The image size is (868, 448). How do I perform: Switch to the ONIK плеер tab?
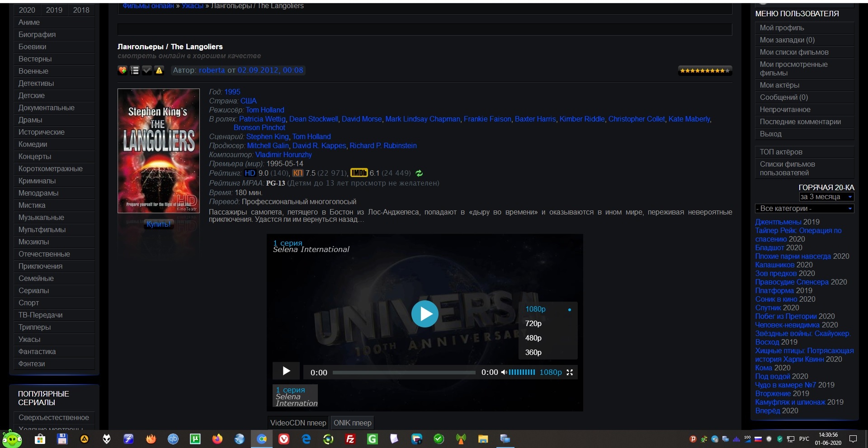click(x=352, y=423)
